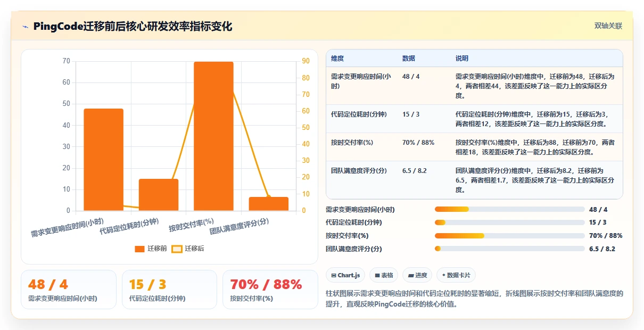644x330 pixels.
Task: Click the 代码定位耗时(分钟) progress bar
Action: 509,222
